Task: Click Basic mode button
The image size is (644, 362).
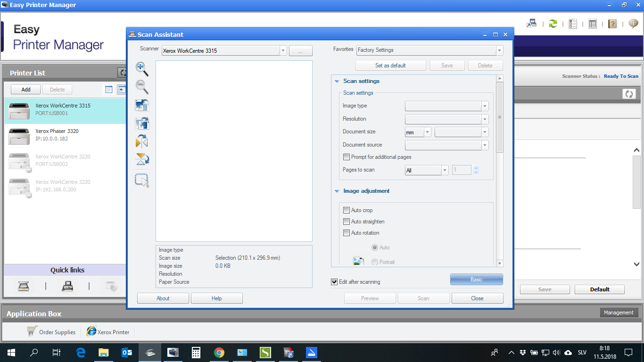Action: pos(476,280)
